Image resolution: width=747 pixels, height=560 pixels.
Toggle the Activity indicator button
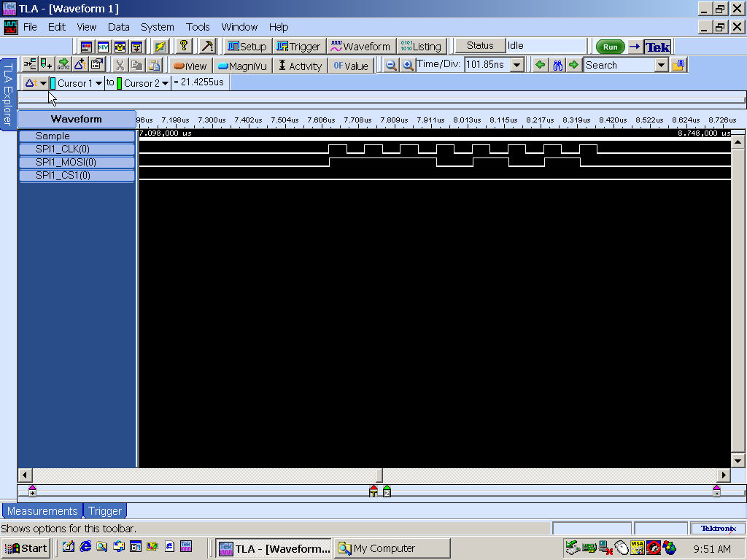coord(300,66)
